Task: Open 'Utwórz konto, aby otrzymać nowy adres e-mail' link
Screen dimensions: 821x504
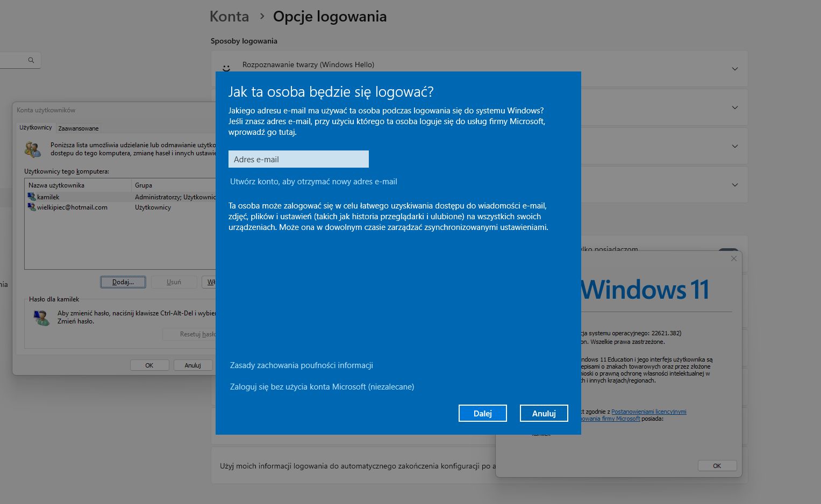Action: pos(313,182)
